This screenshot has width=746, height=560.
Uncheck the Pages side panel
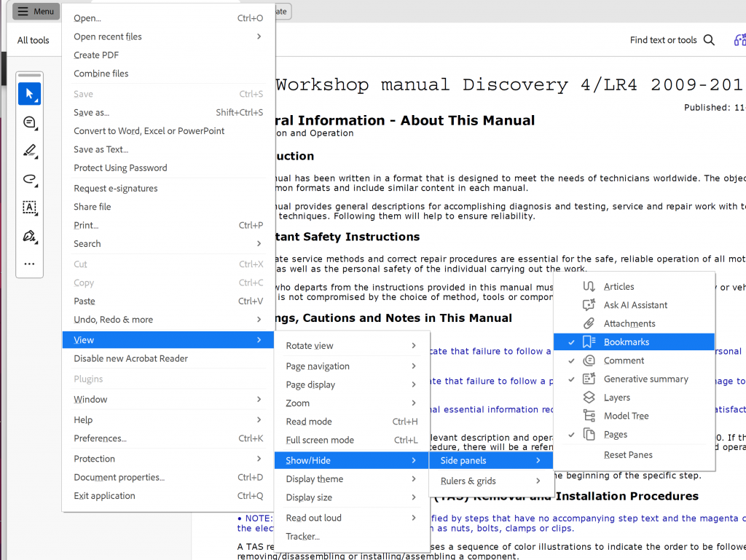(x=634, y=434)
